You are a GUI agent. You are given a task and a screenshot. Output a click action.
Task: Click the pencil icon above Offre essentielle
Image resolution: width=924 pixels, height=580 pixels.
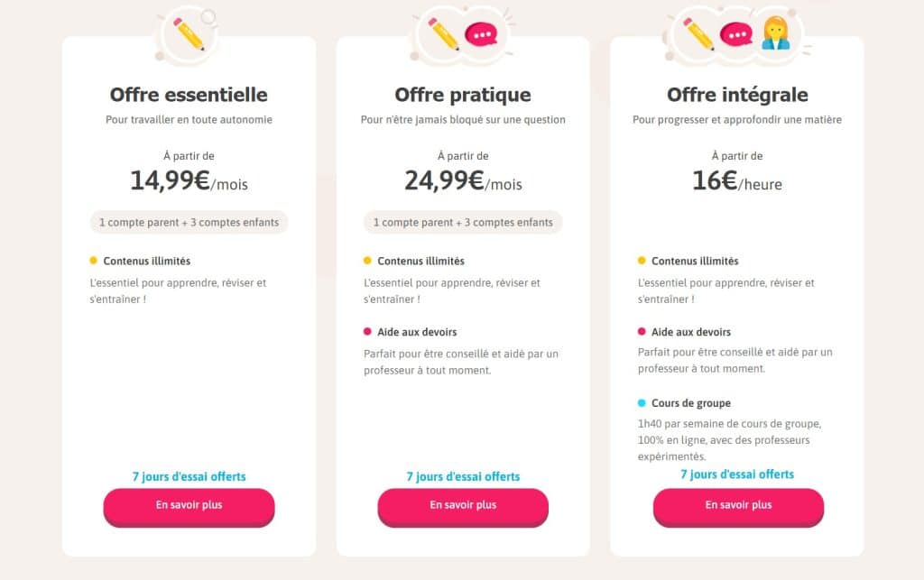[x=189, y=34]
